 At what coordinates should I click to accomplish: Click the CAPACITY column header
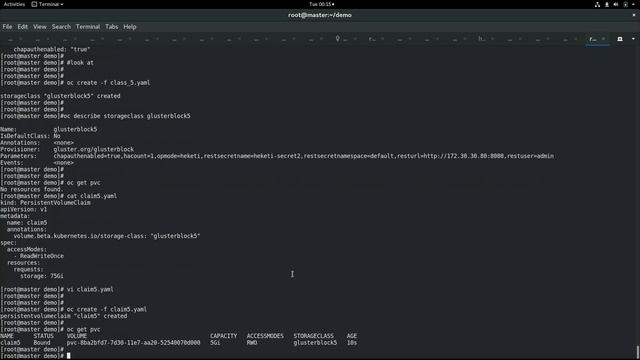tap(223, 336)
